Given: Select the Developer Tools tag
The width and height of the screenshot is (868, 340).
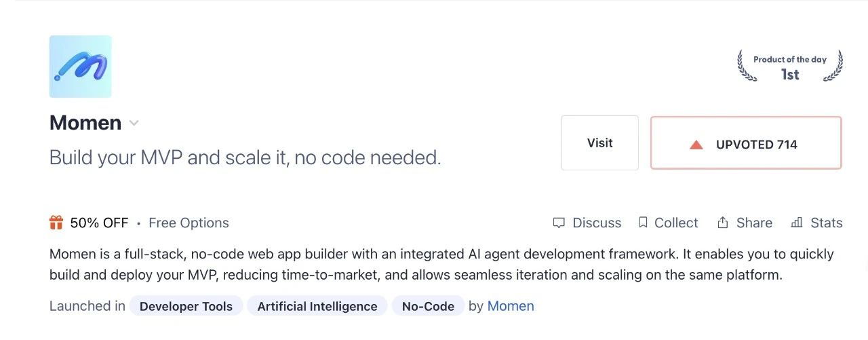Looking at the screenshot, I should click(186, 306).
